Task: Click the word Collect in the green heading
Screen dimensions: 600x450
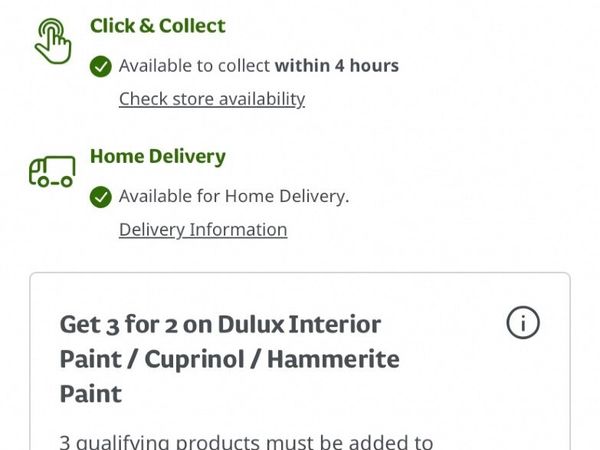Action: [190, 26]
